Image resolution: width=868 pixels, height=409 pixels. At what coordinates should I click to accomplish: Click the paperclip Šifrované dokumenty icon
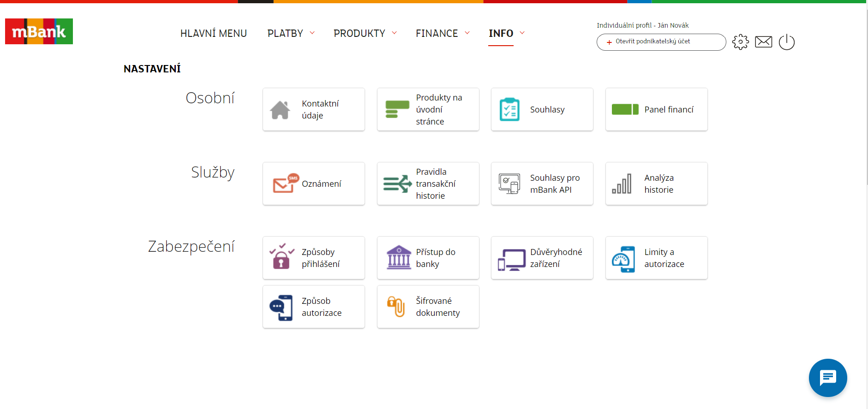pos(396,307)
